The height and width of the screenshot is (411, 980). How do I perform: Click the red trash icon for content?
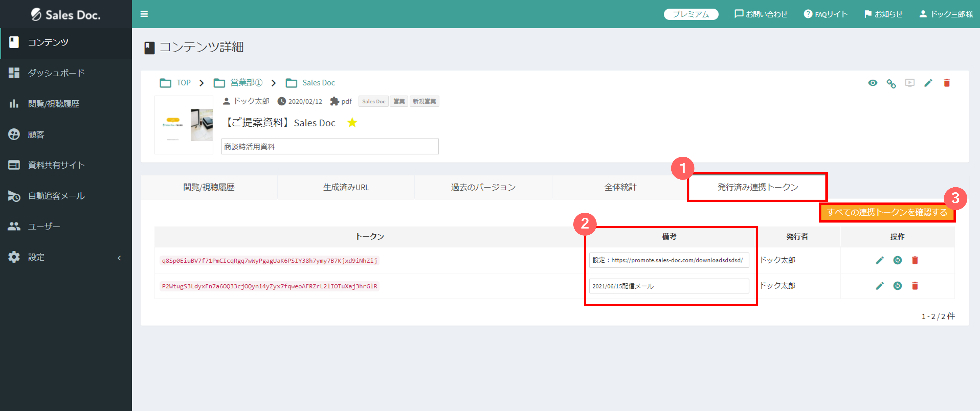947,83
